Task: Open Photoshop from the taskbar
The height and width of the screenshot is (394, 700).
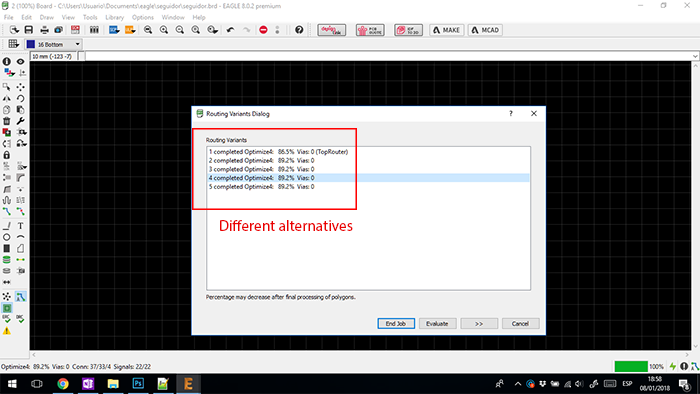Action: pyautogui.click(x=138, y=384)
